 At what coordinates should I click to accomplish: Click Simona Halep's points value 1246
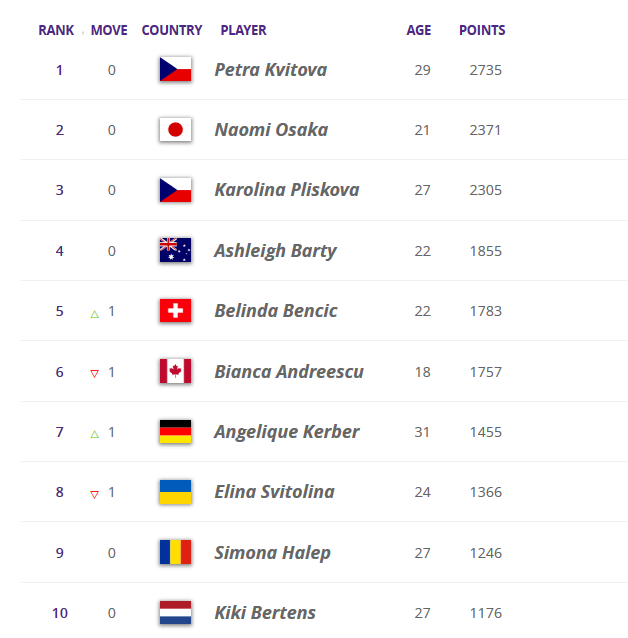tap(485, 553)
